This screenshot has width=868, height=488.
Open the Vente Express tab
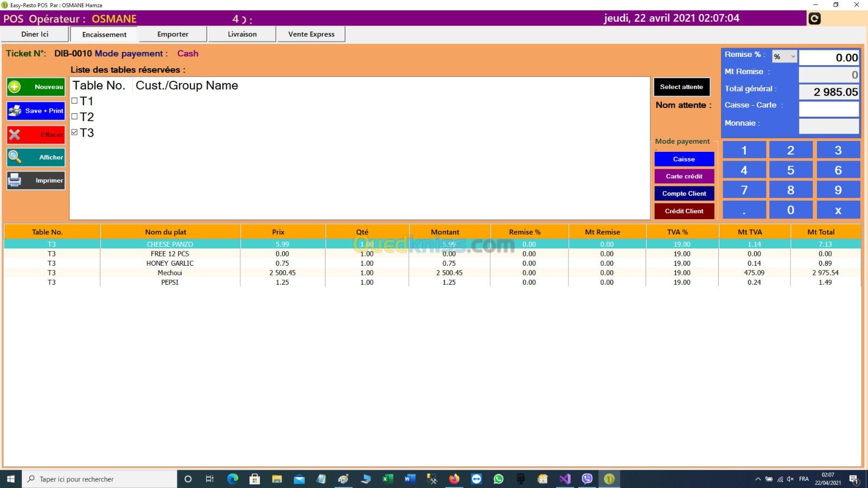point(311,34)
